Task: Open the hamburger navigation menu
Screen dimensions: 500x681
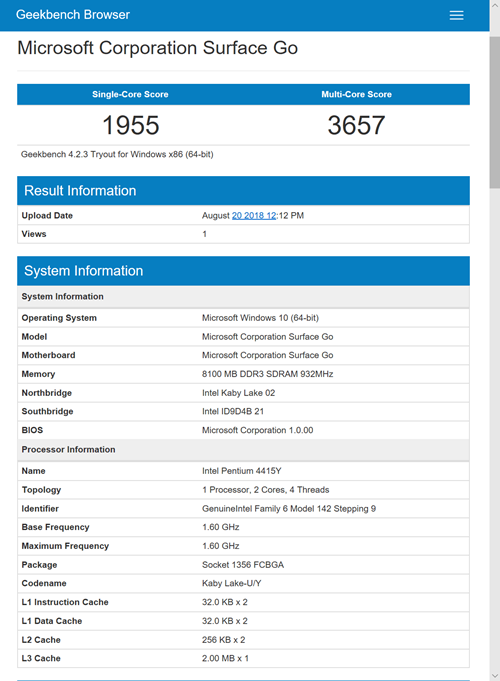Action: 456,15
